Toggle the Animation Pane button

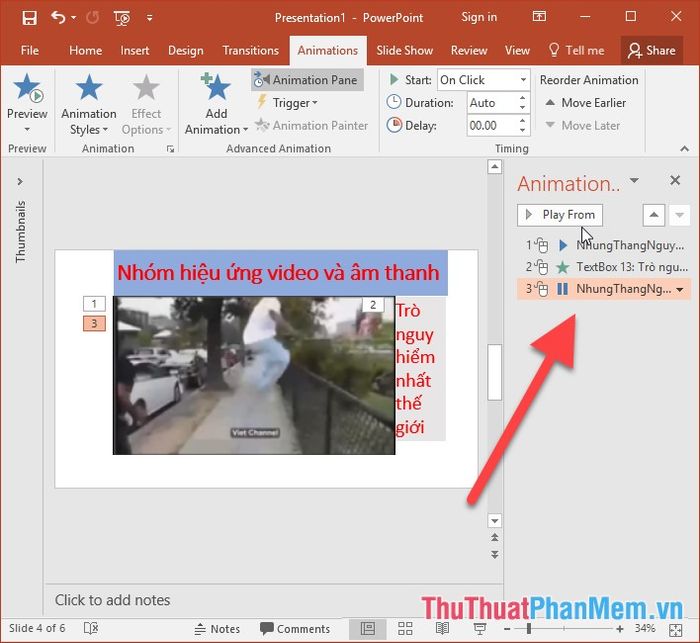tap(308, 80)
